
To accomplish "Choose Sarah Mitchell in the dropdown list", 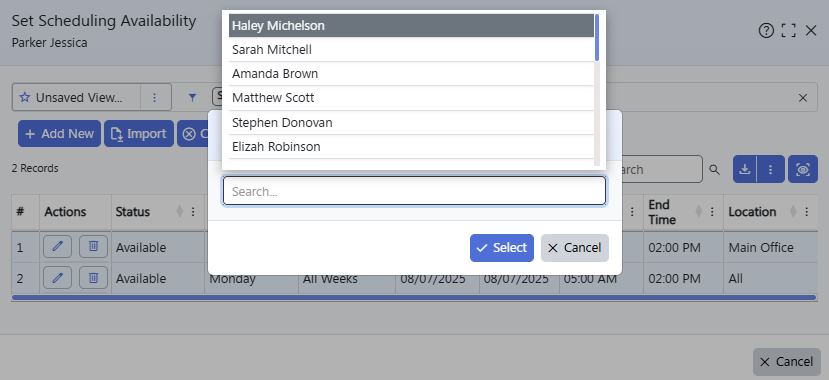I will [411, 50].
